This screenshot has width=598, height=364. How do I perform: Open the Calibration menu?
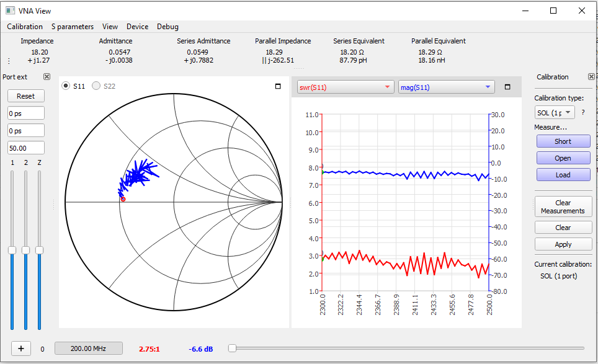[25, 26]
